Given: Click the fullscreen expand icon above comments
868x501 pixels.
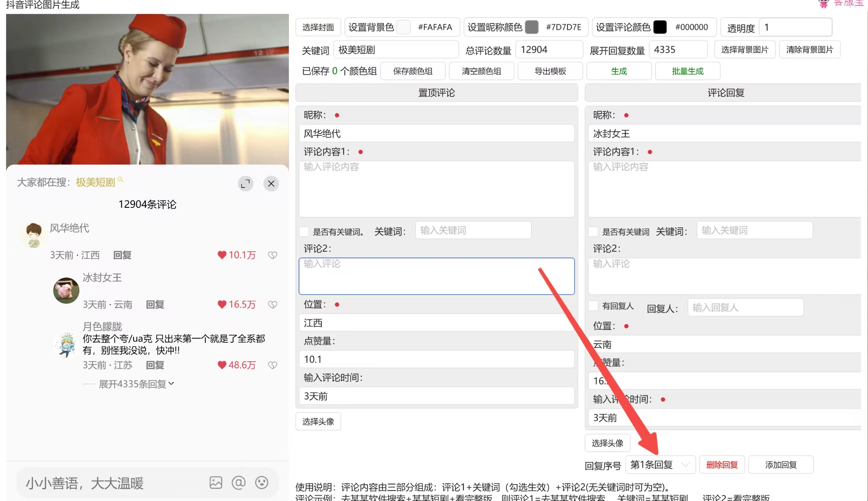Looking at the screenshot, I should 245,183.
